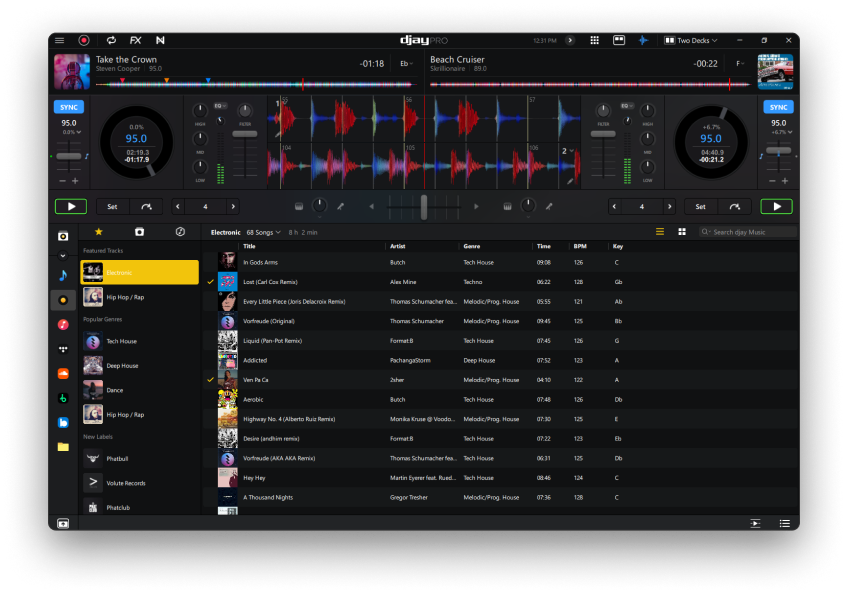
Task: Select Tech House in Popular Genres
Action: click(121, 341)
